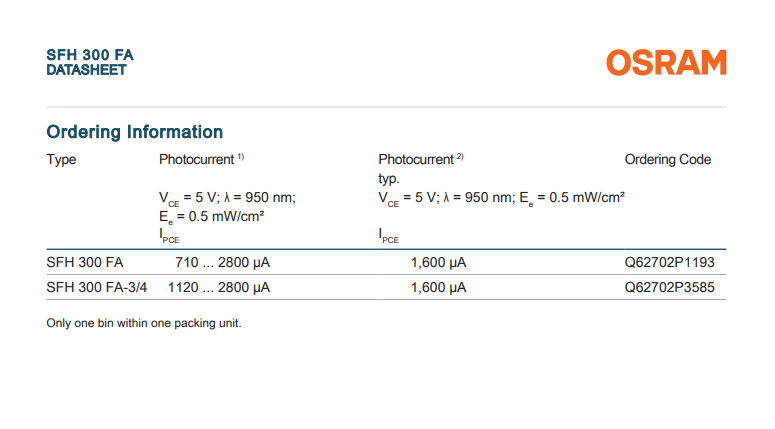The height and width of the screenshot is (429, 775).
Task: Select ordering code Q62702P3585
Action: 670,288
